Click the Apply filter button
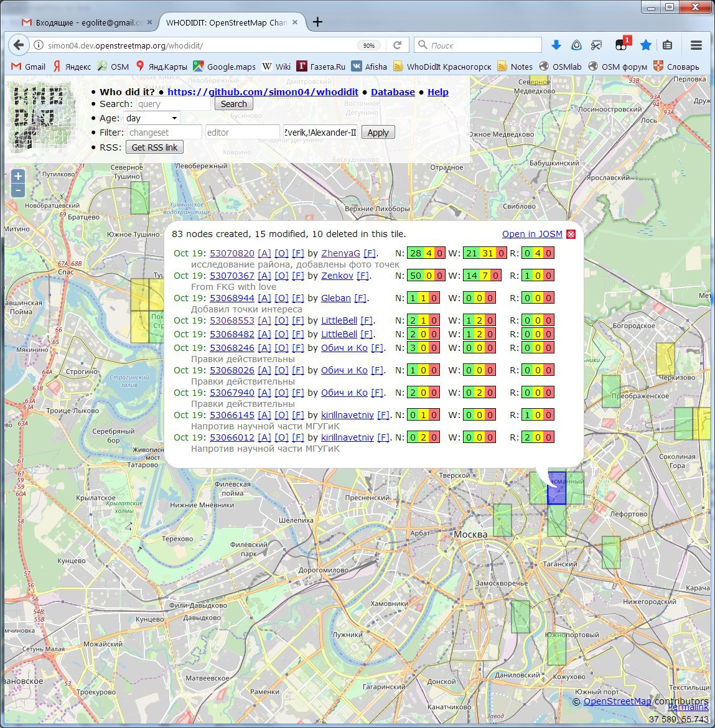715x728 pixels. point(378,133)
